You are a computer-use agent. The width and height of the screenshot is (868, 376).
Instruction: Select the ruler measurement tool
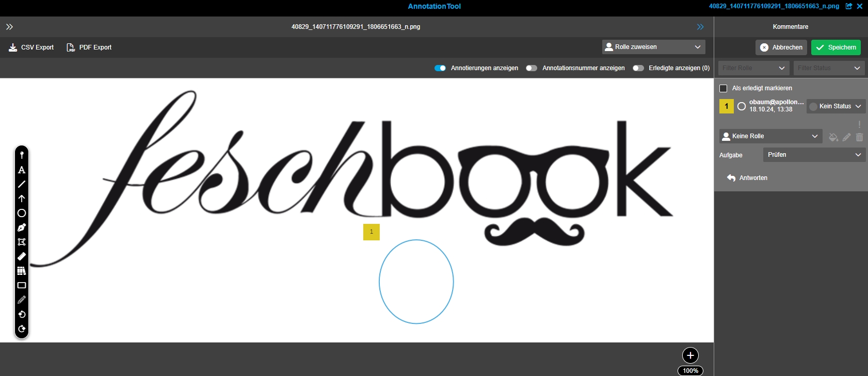(22, 256)
